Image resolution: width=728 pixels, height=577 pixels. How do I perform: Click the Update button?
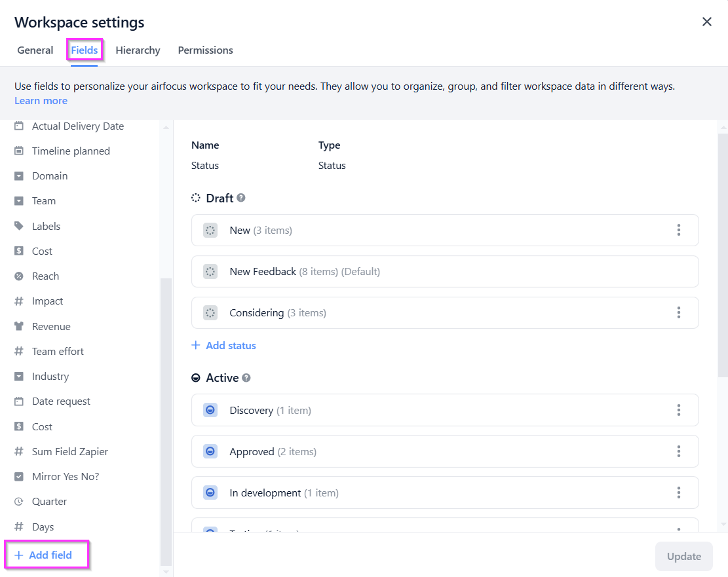[684, 556]
